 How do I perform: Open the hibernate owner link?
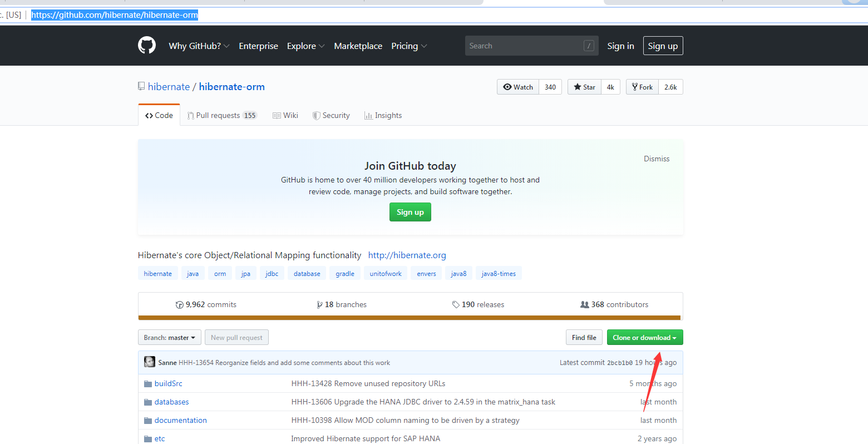click(169, 87)
